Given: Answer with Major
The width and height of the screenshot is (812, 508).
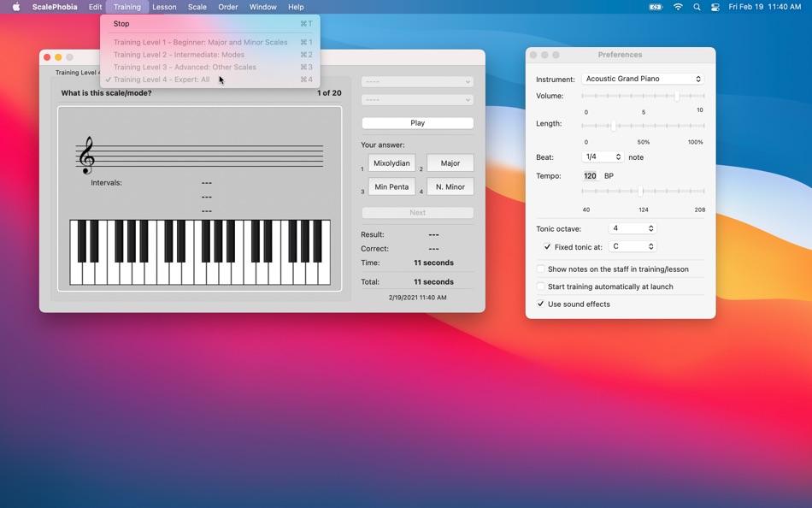Looking at the screenshot, I should point(450,162).
